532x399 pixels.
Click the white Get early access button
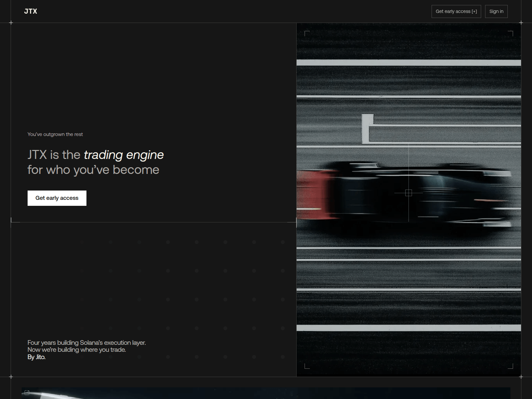tap(57, 198)
